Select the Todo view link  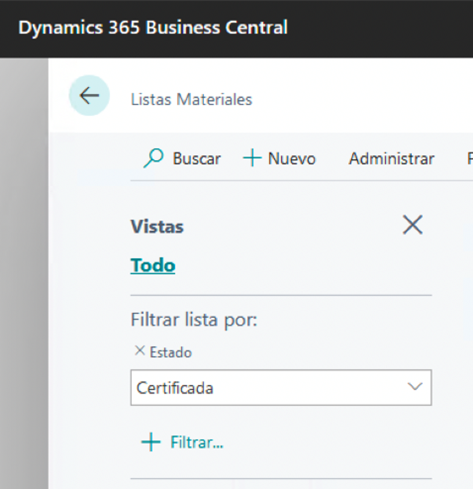(x=153, y=265)
